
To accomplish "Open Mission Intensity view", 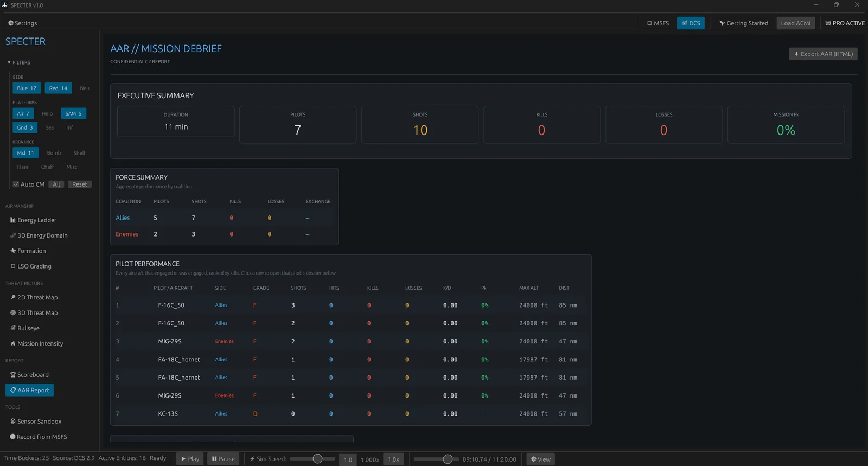I will (36, 344).
